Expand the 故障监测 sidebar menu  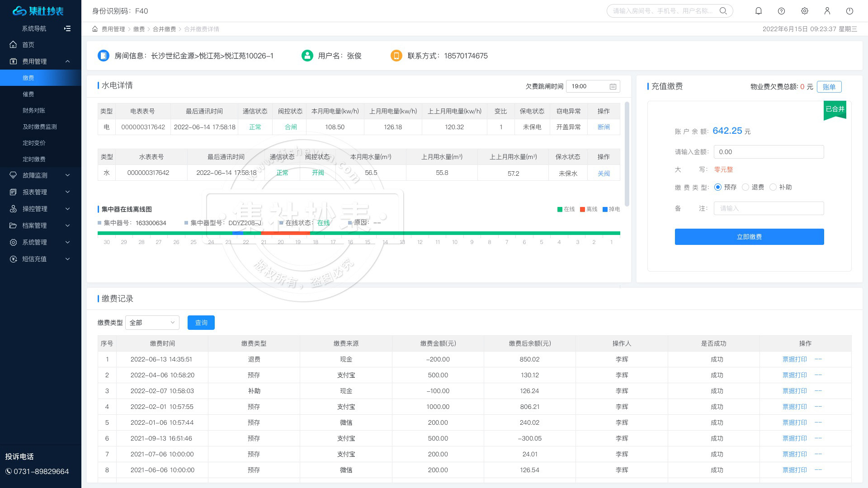40,175
